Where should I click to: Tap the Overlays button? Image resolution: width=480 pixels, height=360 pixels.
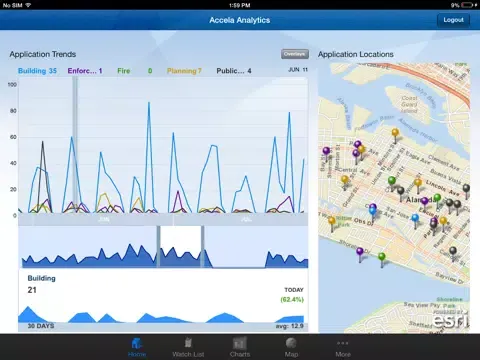(295, 54)
